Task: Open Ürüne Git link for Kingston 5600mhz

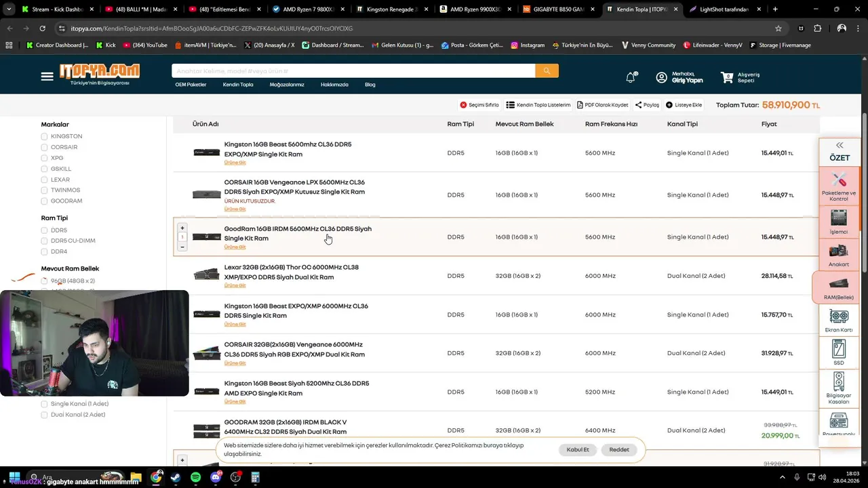Action: tap(235, 163)
